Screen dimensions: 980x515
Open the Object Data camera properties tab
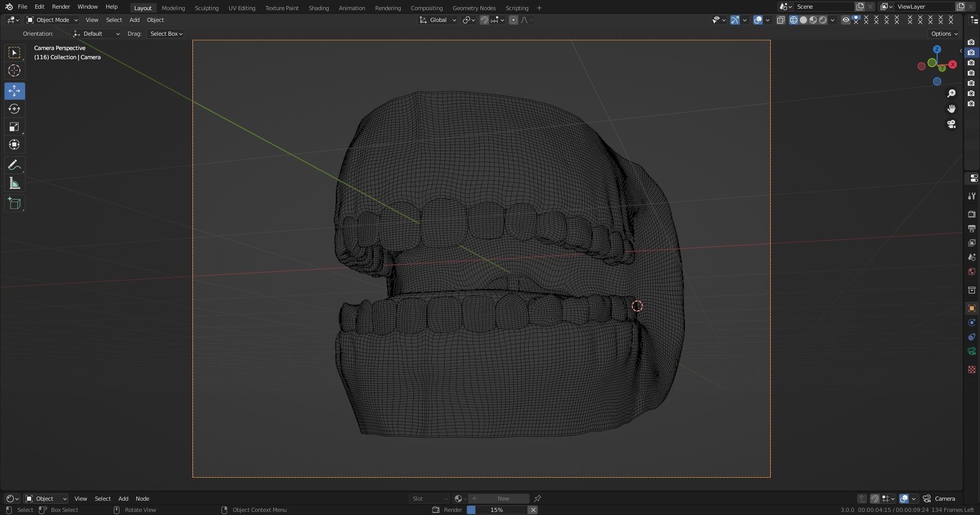click(972, 351)
